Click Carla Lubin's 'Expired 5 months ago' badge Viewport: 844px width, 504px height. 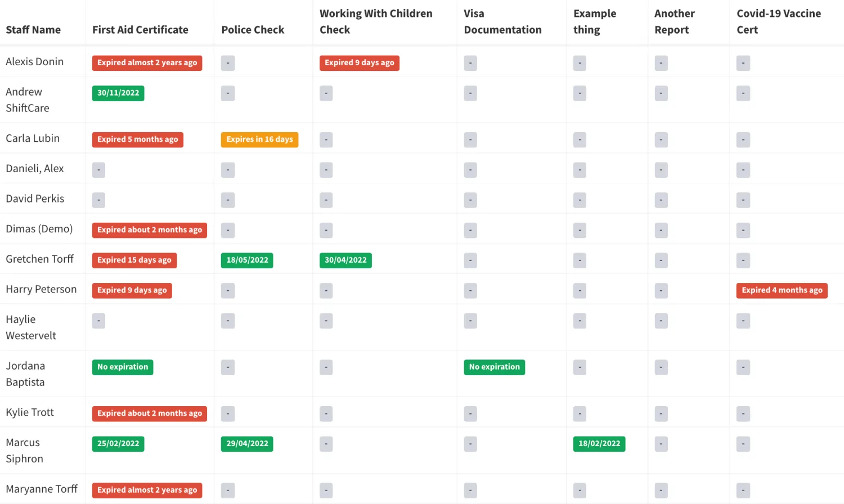tap(137, 139)
